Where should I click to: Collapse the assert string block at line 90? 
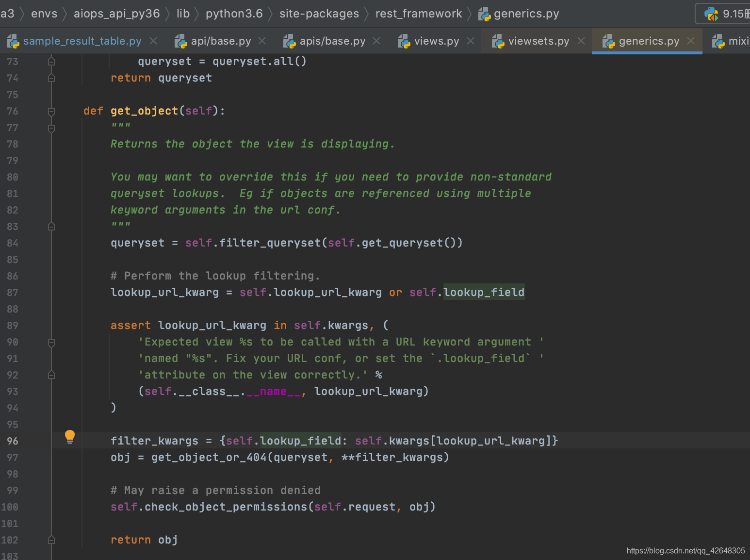[51, 343]
